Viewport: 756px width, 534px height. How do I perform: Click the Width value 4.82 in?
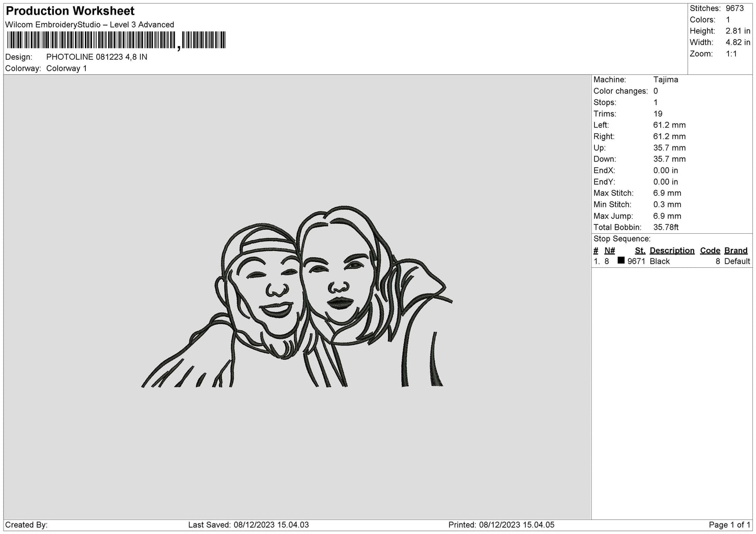tap(738, 42)
